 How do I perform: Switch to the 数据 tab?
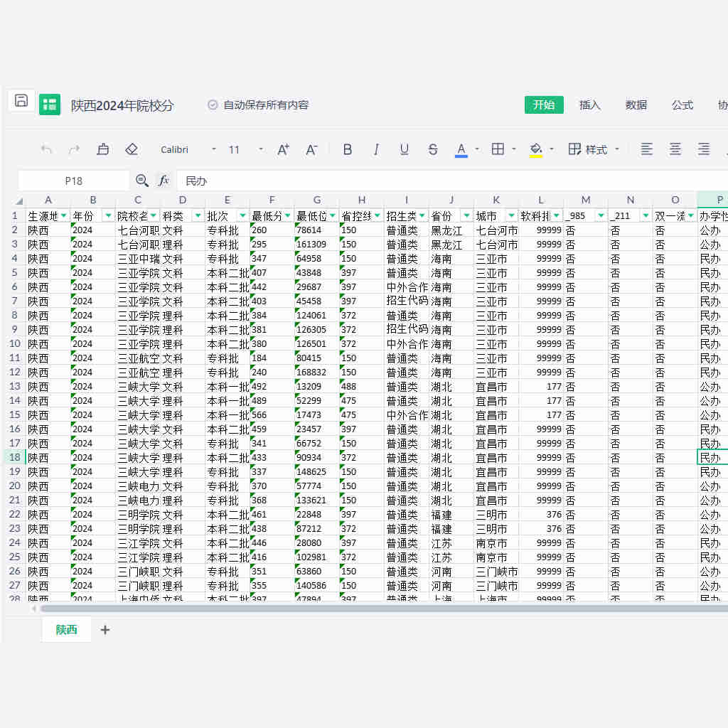[636, 105]
